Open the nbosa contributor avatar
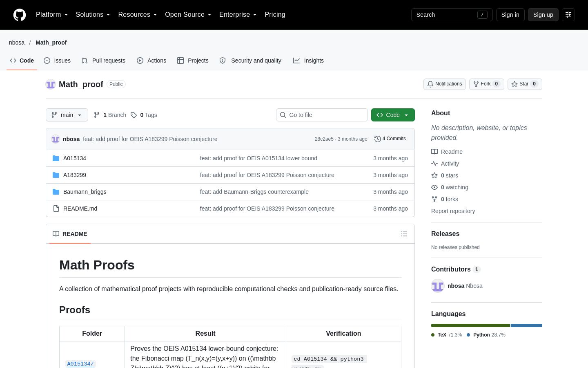 (438, 286)
